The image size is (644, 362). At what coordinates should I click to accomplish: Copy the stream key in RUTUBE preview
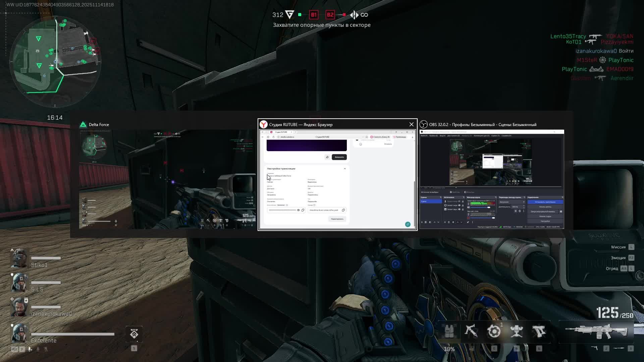(303, 210)
